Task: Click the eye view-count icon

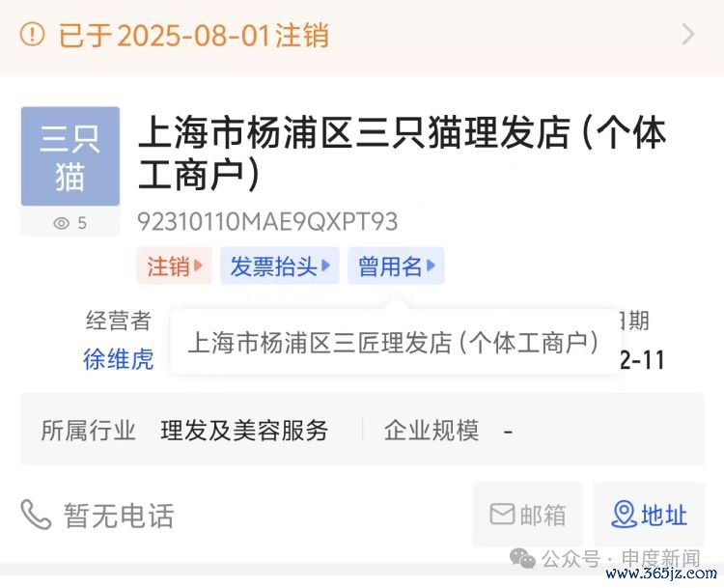Action: pyautogui.click(x=62, y=223)
